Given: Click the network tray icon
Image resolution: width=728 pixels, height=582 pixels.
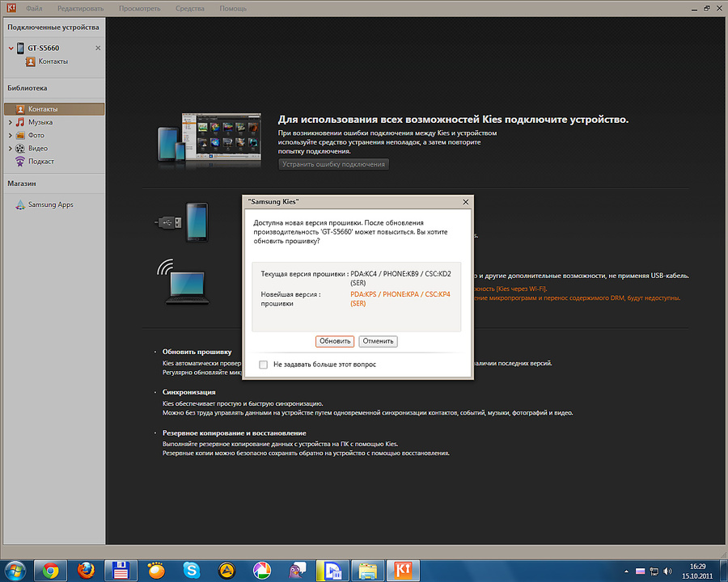Looking at the screenshot, I should (x=654, y=571).
